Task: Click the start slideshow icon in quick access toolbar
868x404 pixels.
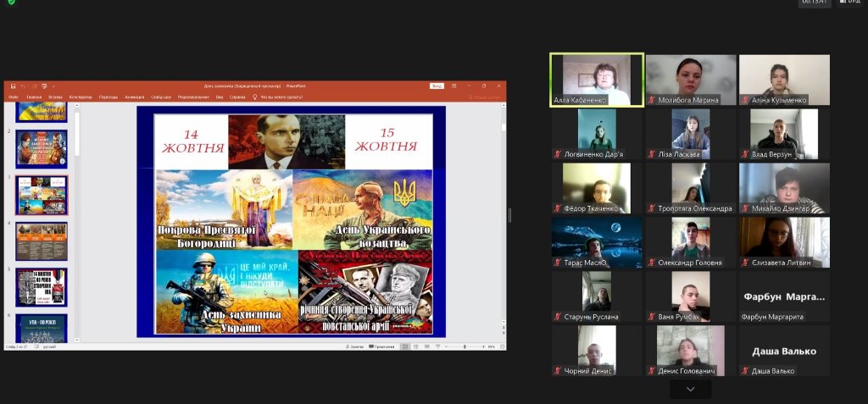Action: 44,86
